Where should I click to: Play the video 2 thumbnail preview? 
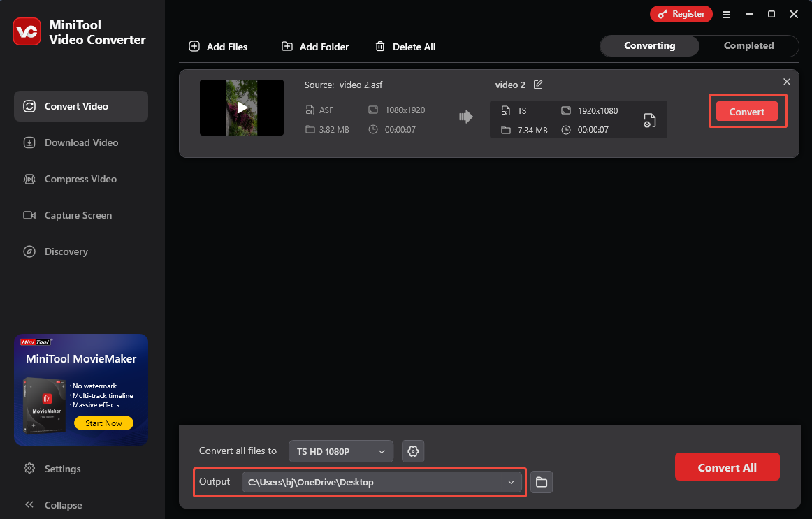click(242, 108)
